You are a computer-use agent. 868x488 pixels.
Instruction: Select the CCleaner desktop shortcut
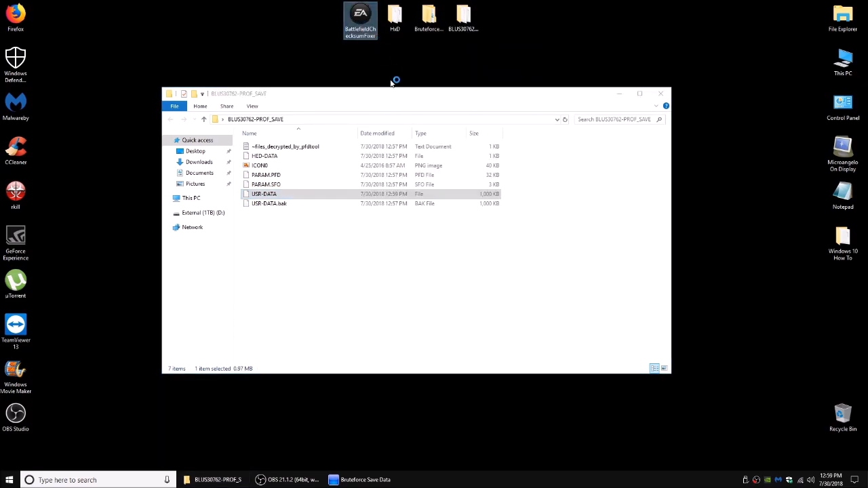coord(16,151)
